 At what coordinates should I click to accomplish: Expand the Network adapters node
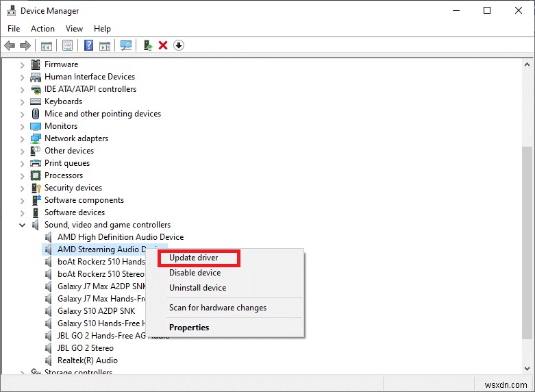[22, 138]
